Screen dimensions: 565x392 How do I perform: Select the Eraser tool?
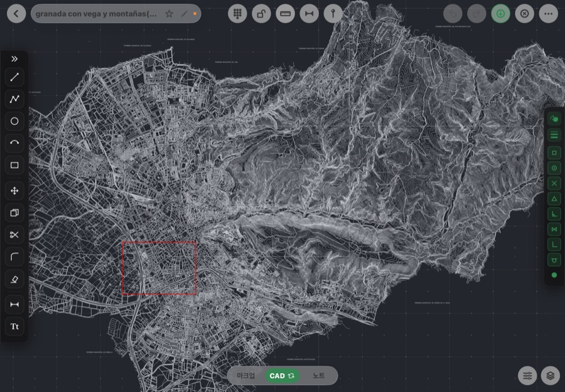pos(14,279)
